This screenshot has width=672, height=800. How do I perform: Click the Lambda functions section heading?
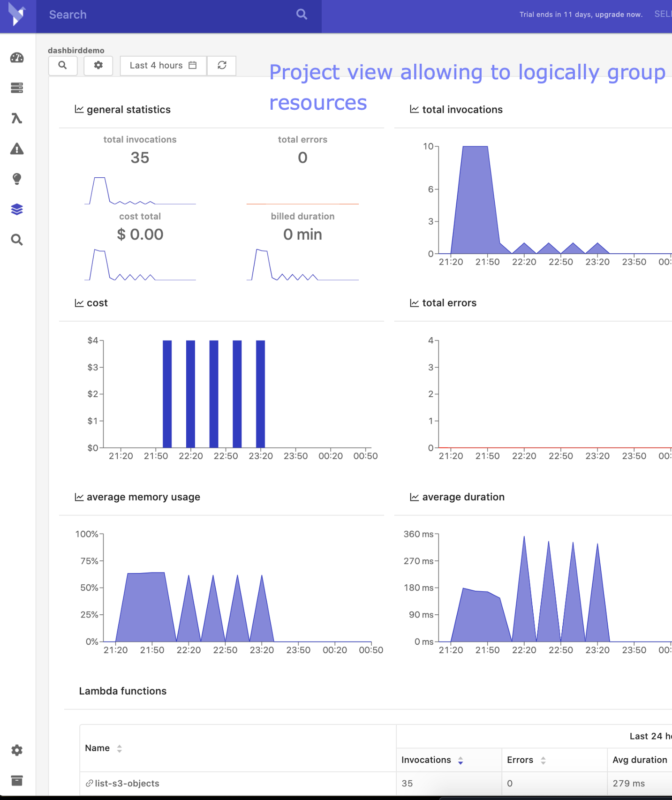123,691
